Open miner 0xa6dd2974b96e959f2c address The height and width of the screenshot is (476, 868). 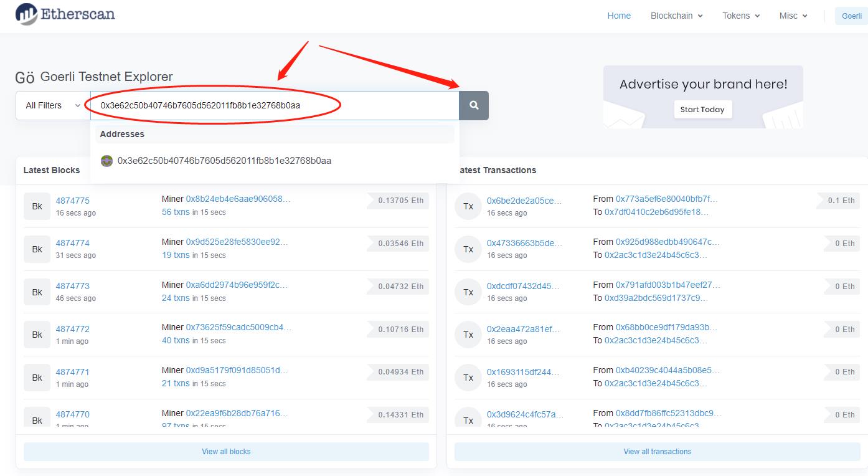237,285
